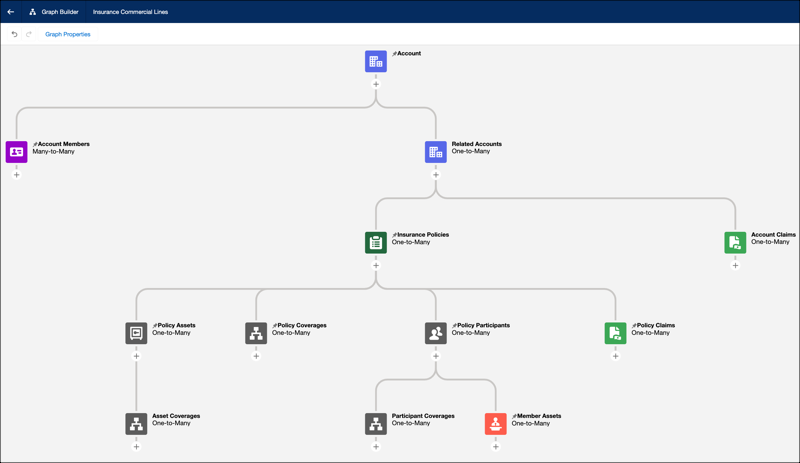Add child node under Account Members
800x463 pixels.
(17, 175)
